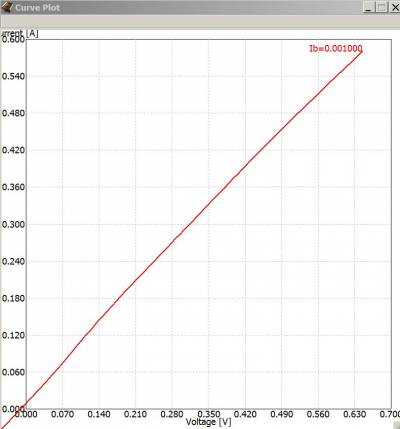
Task: Click the 0.490 voltage axis tick label
Action: tap(282, 414)
